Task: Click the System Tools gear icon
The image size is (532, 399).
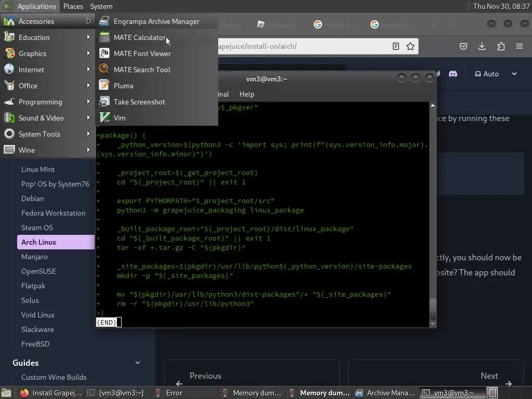Action: click(9, 134)
